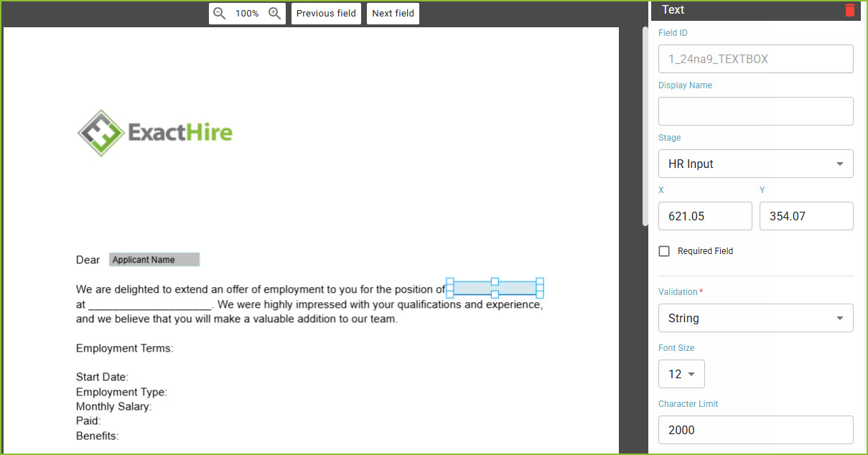The image size is (868, 455).
Task: Open the Validation dropdown showing String
Action: (756, 318)
